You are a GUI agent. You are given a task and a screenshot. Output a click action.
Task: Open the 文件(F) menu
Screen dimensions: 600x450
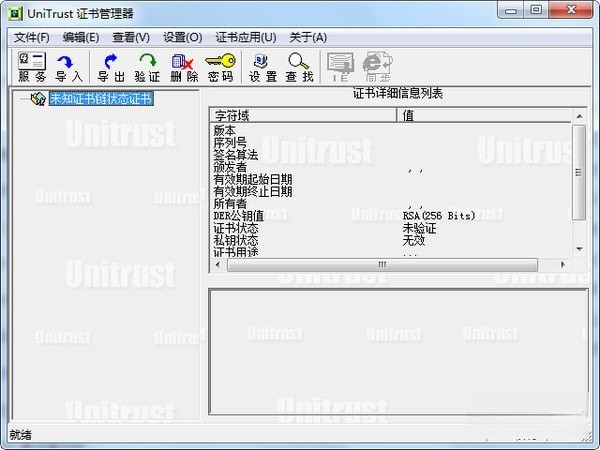(x=32, y=37)
